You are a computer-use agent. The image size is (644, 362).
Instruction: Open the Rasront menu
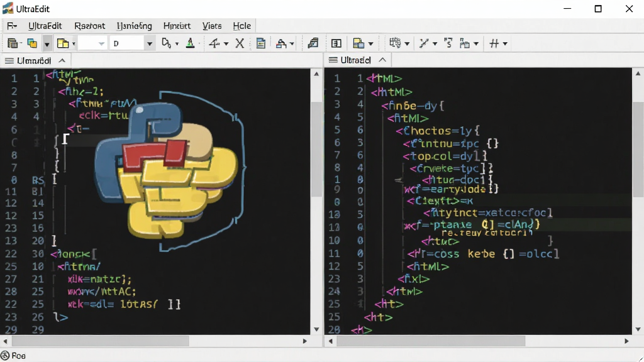[x=89, y=26]
